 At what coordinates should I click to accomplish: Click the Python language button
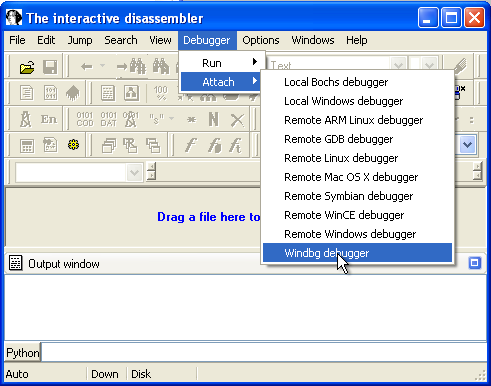(23, 352)
